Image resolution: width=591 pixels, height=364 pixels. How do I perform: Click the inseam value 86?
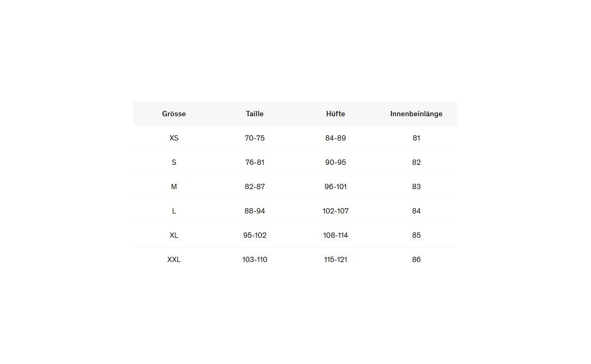coord(416,259)
